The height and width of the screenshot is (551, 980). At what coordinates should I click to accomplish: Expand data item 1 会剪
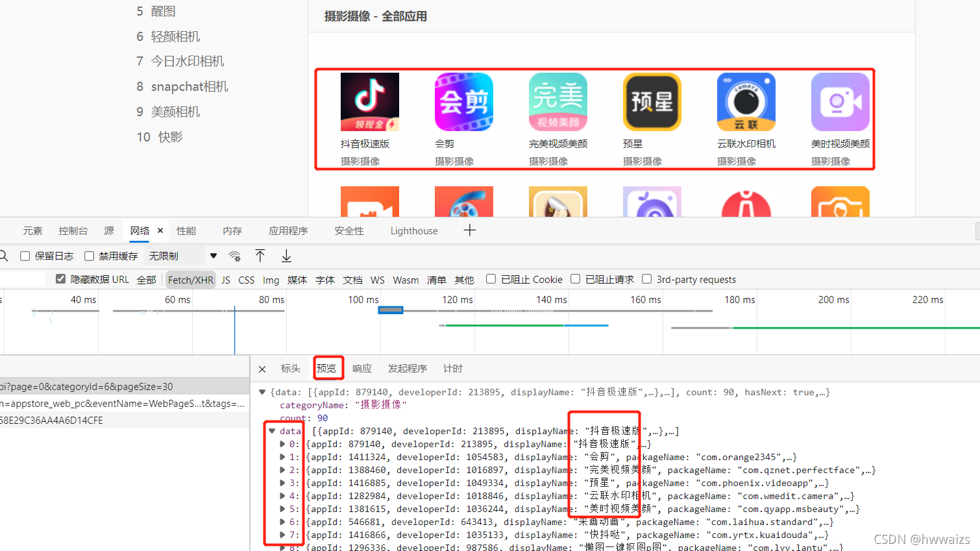(x=282, y=457)
